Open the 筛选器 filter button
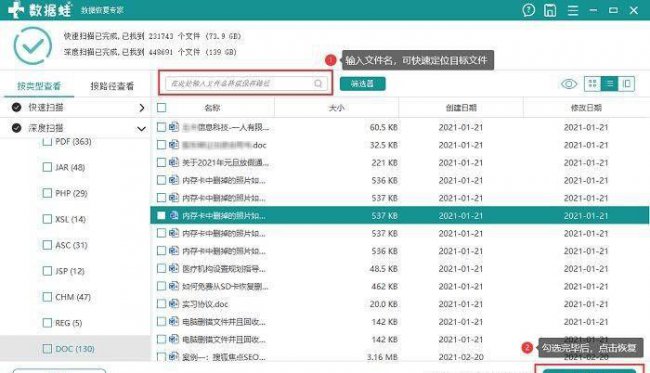Image resolution: width=650 pixels, height=373 pixels. 363,84
